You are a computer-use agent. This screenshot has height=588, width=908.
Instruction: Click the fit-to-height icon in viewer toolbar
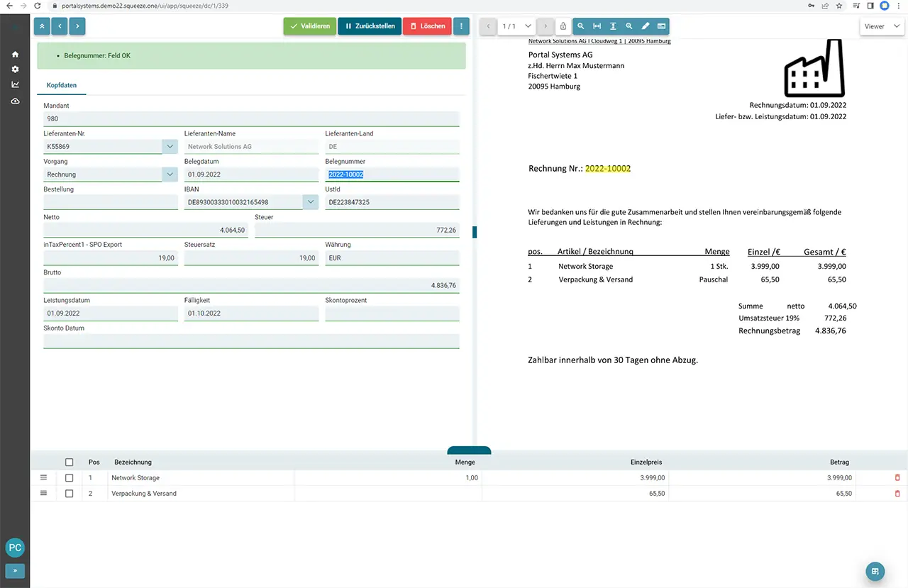pyautogui.click(x=613, y=26)
